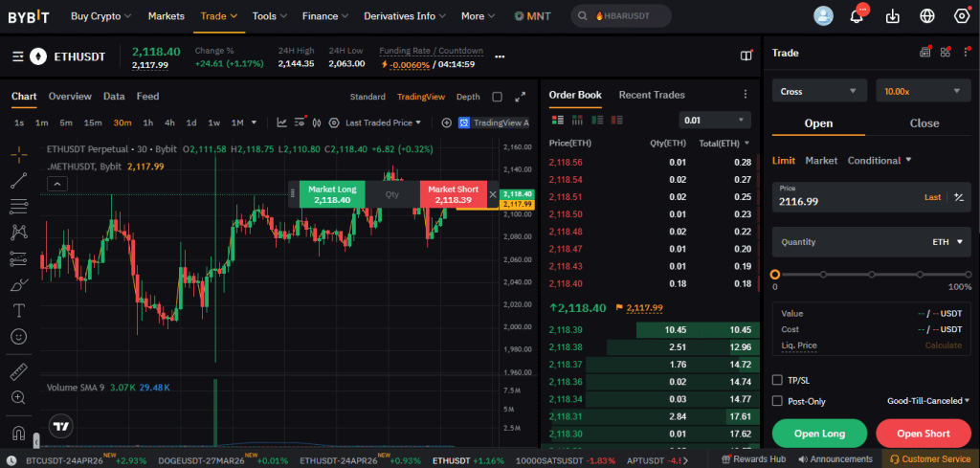Viewport: 980px width, 468px height.
Task: Click the add plus circle icon in chart toolbar
Action: [446, 123]
